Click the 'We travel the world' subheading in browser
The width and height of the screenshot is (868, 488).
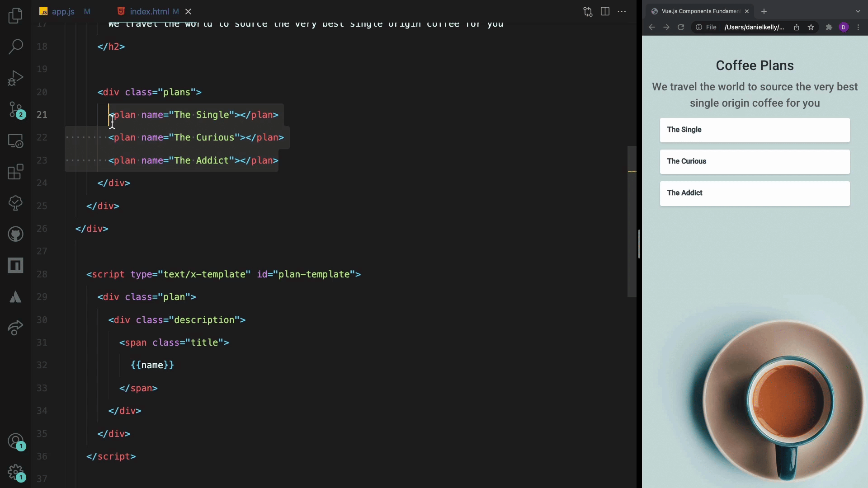[755, 95]
